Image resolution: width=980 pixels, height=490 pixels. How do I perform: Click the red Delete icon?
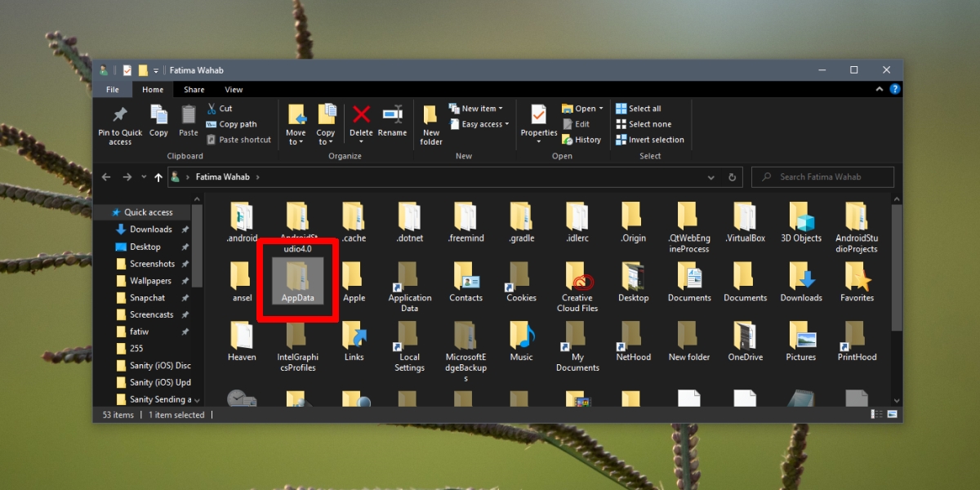(361, 114)
